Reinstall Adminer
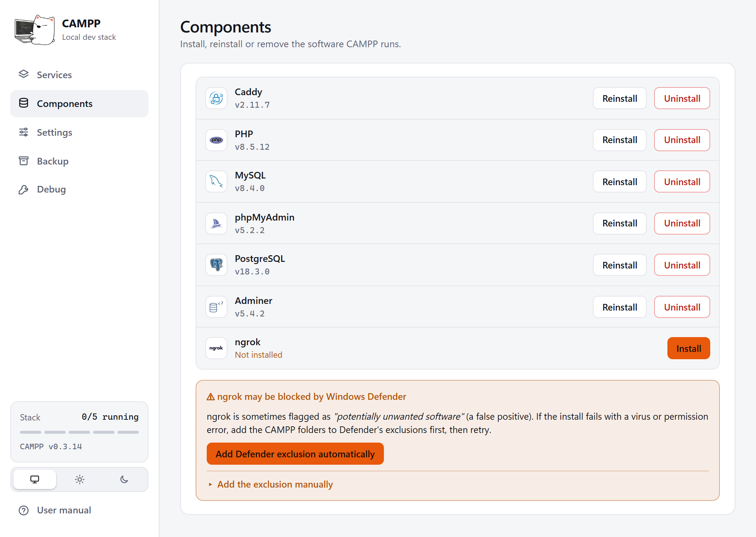The height and width of the screenshot is (537, 756). 620,307
